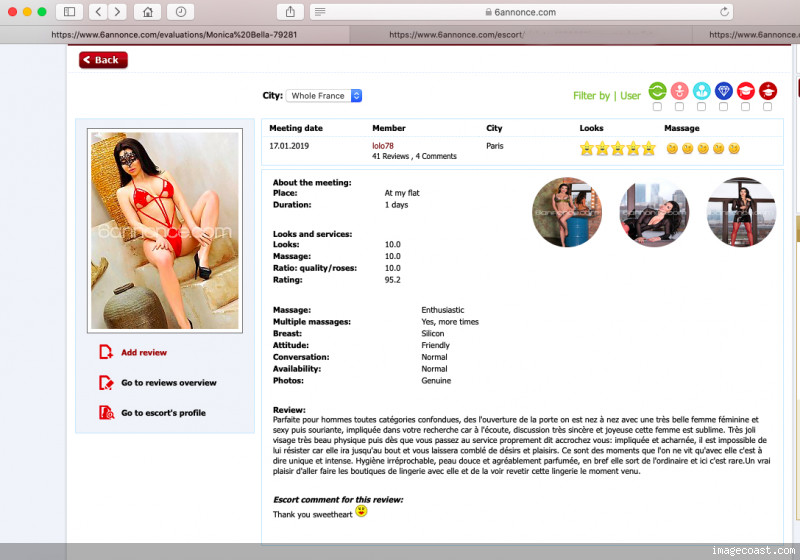Click the green handshake user filter icon
Image resolution: width=800 pixels, height=560 pixels.
pyautogui.click(x=657, y=91)
